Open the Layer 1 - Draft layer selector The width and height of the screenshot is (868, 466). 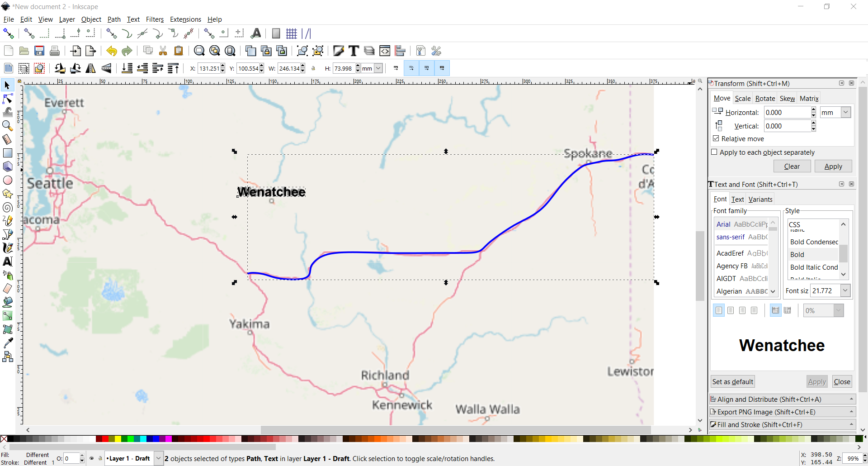pos(158,458)
